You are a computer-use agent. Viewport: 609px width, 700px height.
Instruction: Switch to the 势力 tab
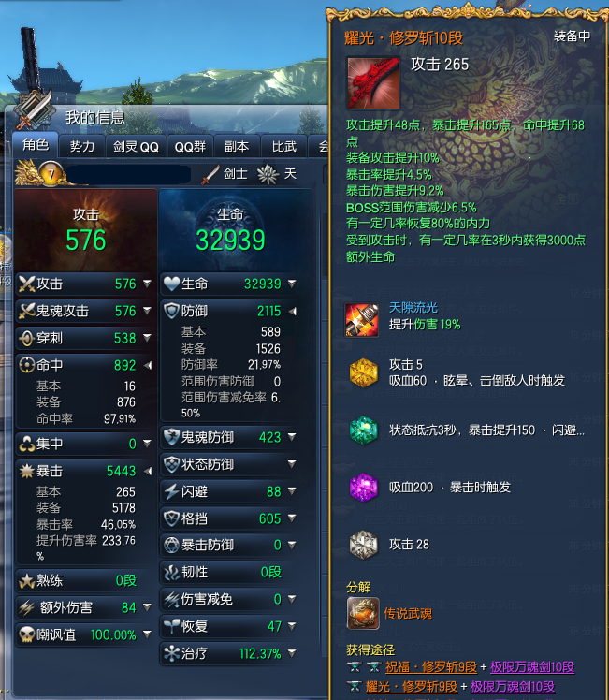click(x=82, y=146)
